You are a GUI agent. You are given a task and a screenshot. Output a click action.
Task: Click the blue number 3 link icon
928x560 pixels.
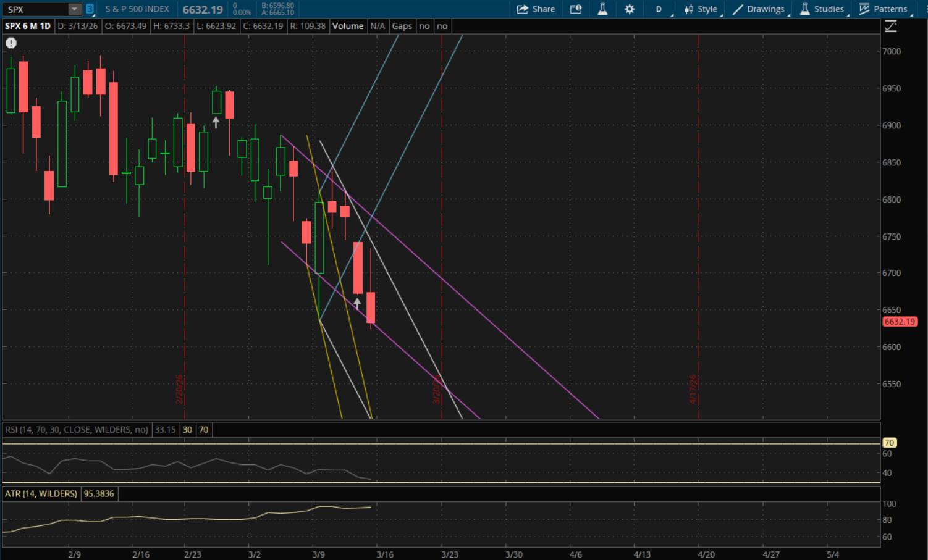(x=90, y=9)
